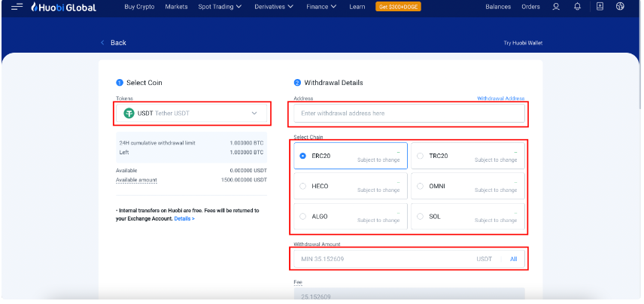This screenshot has height=304, width=644.
Task: Select the TRC20 chain option
Action: (x=468, y=156)
